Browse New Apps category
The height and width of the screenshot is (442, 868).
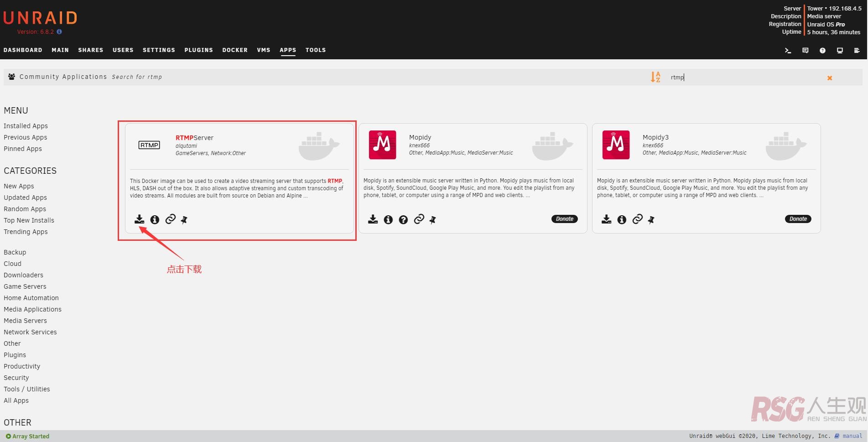(x=19, y=186)
